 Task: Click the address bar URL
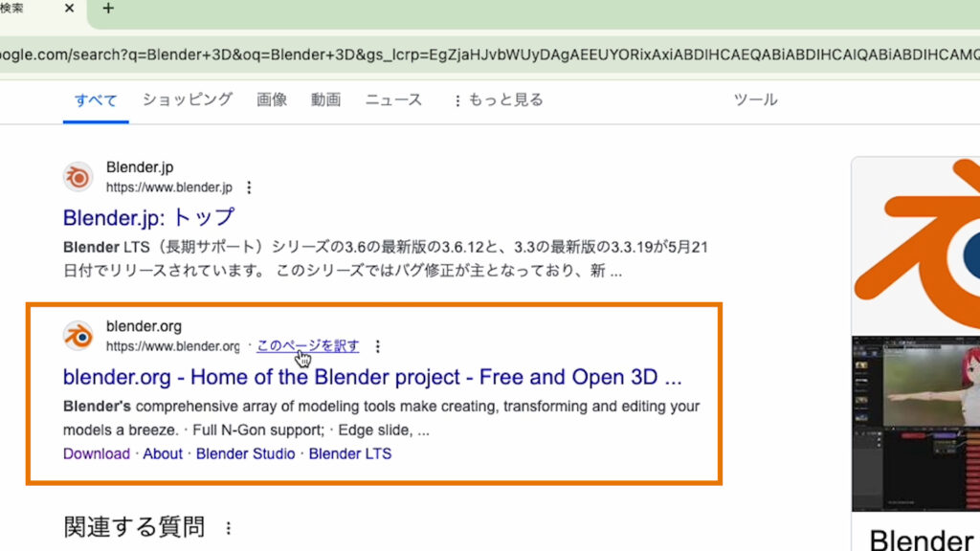pyautogui.click(x=490, y=55)
